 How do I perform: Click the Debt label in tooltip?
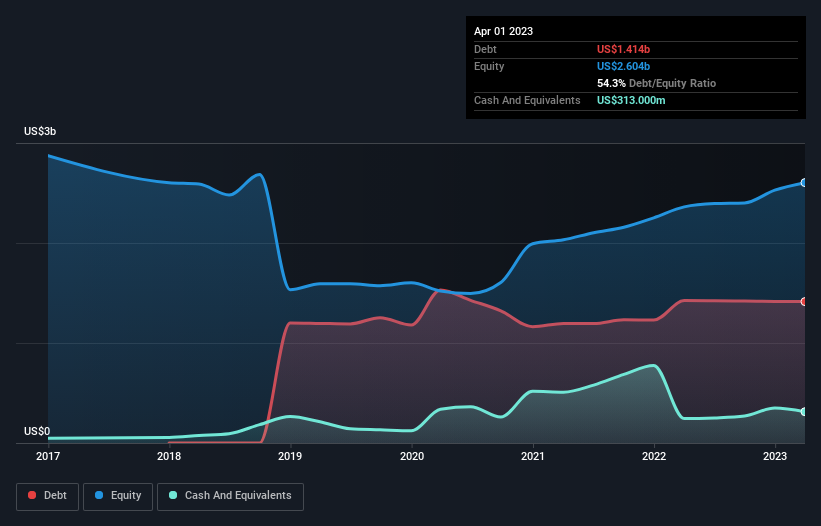coord(485,49)
